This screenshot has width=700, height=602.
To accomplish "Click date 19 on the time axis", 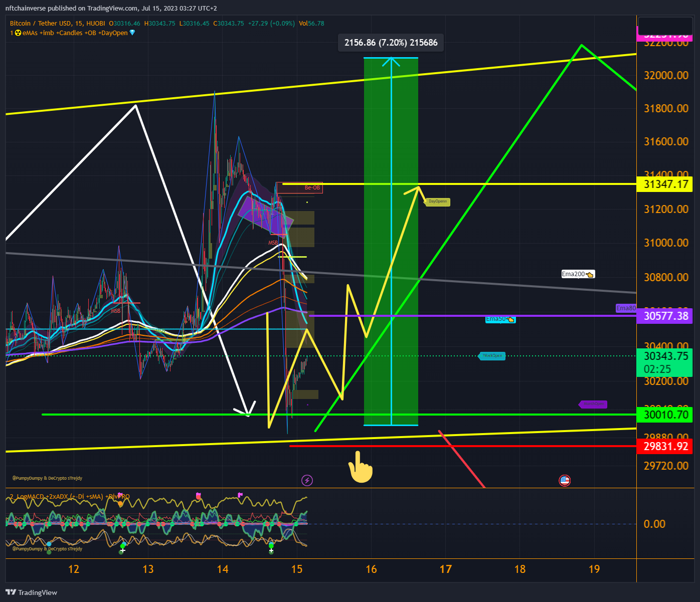I will 594,569.
